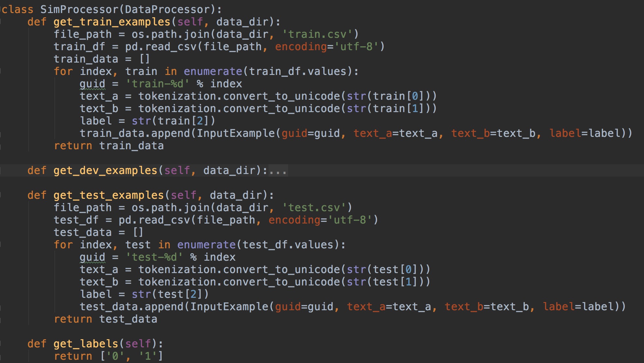Screen dimensions: 644x363
Task: Click the 'test.csv' string literal
Action: click(x=314, y=208)
